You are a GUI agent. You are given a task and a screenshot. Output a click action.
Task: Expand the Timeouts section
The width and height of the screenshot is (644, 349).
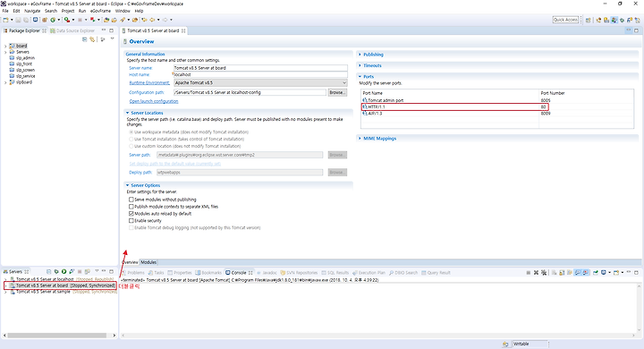click(360, 65)
